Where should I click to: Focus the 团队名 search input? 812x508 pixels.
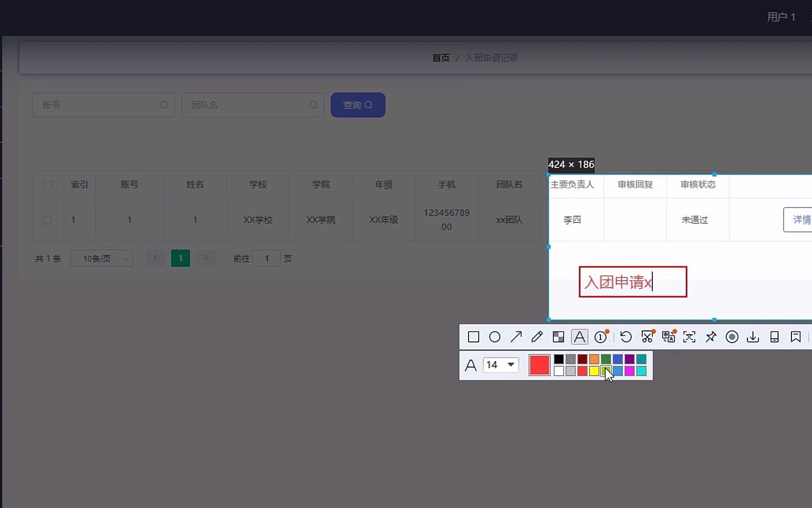tap(253, 105)
